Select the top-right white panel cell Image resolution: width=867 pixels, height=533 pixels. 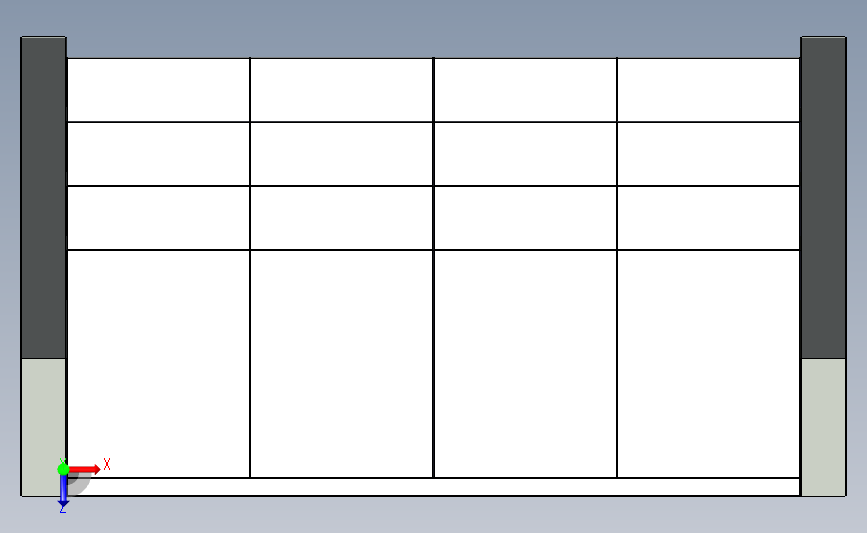click(x=708, y=90)
